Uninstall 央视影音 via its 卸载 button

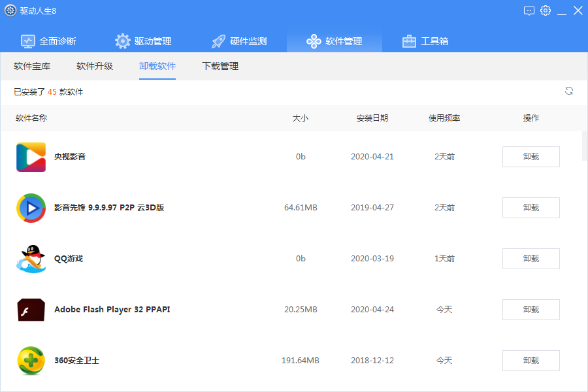click(531, 156)
